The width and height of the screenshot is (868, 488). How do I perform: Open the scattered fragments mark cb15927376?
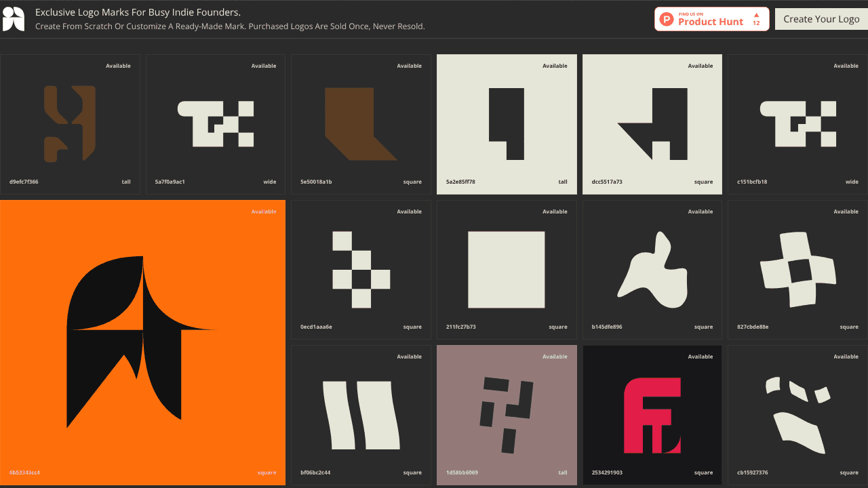[798, 415]
